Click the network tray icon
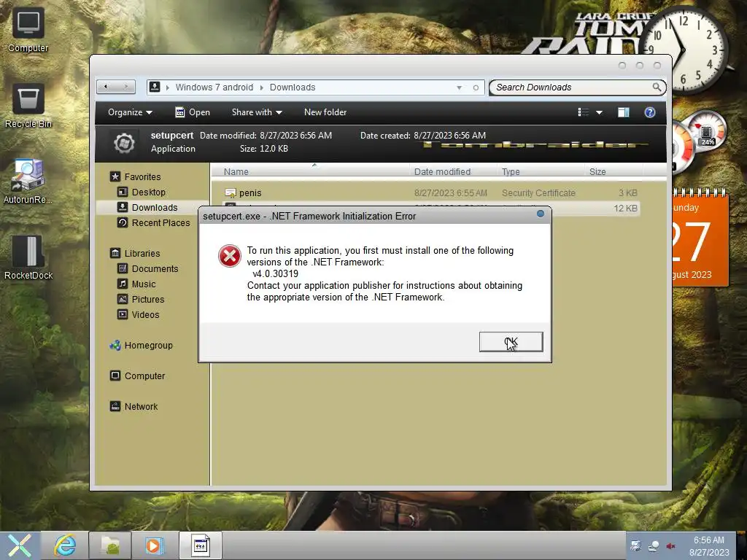 pos(654,546)
